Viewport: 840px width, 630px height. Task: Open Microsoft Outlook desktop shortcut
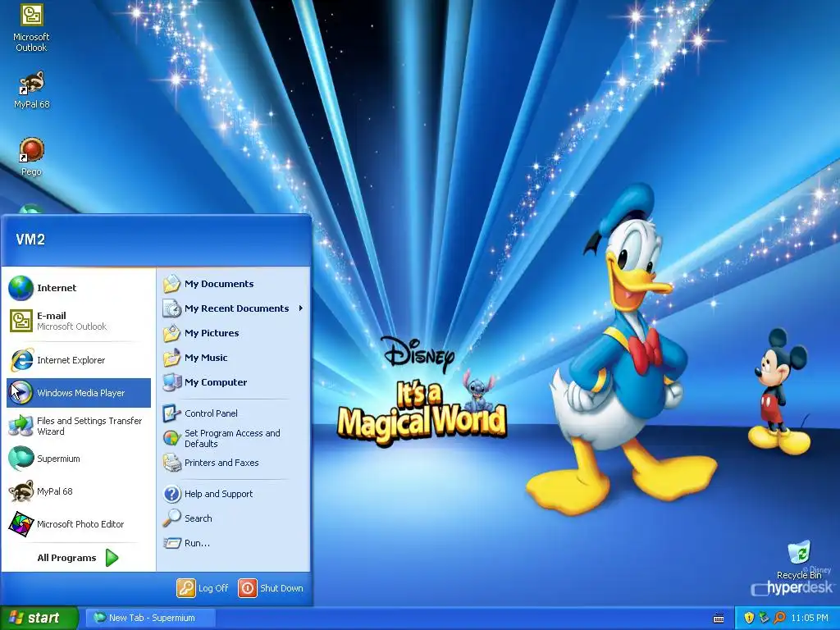pyautogui.click(x=31, y=28)
